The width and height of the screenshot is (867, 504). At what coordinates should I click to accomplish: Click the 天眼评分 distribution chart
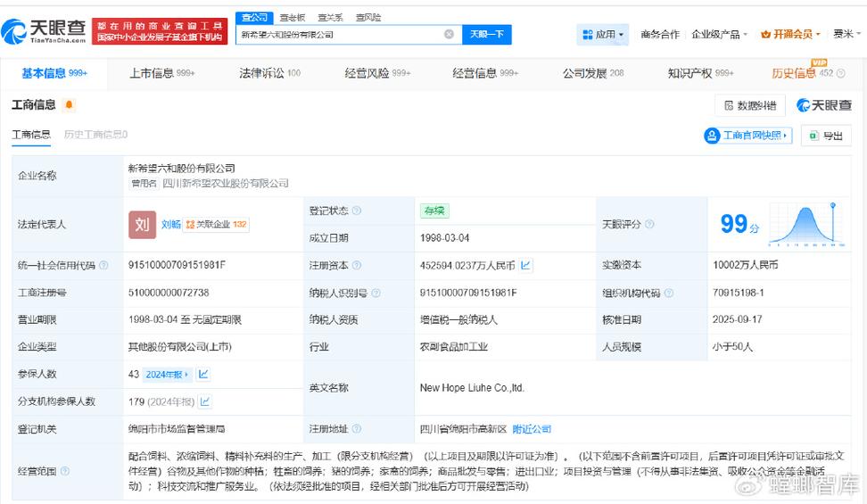point(806,224)
